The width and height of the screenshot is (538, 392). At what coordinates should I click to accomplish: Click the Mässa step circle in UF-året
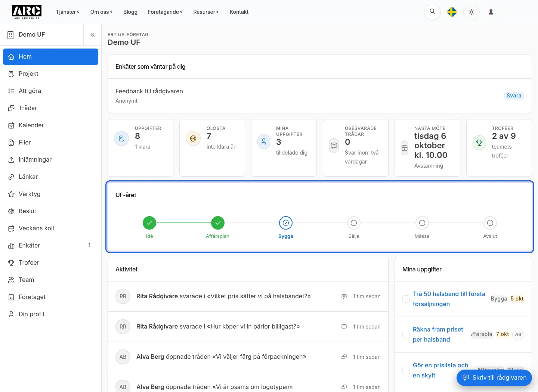pos(422,223)
